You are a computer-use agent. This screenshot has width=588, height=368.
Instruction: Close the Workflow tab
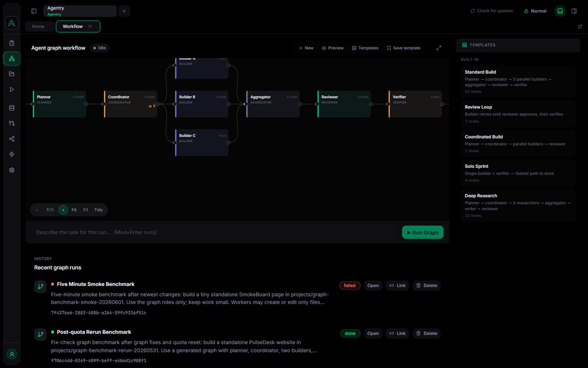click(x=90, y=26)
